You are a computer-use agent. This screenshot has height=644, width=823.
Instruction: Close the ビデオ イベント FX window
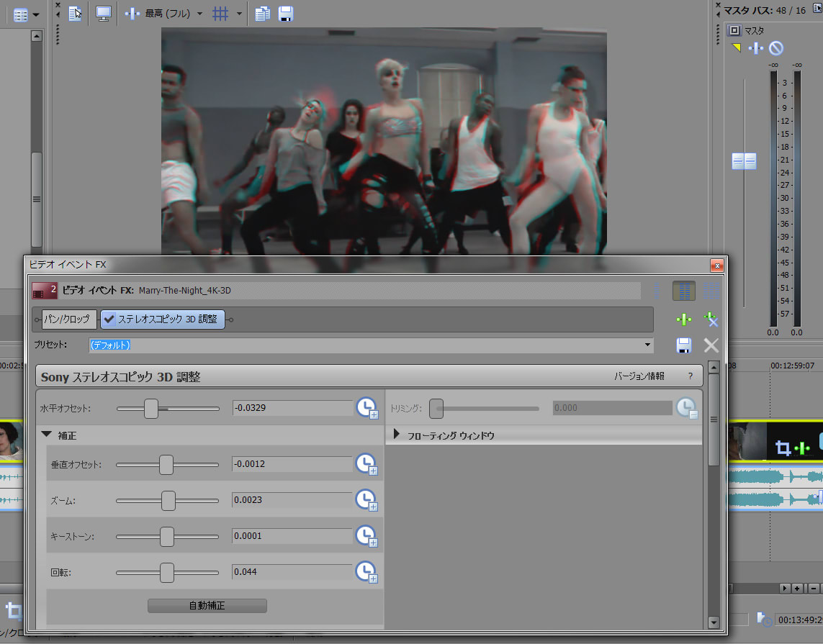tap(717, 266)
